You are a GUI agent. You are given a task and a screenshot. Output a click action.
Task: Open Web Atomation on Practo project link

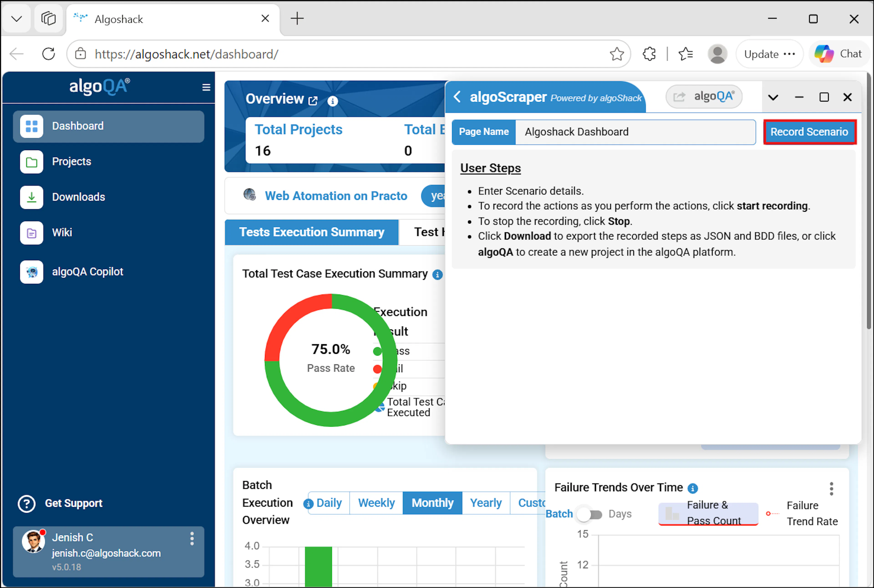click(336, 196)
